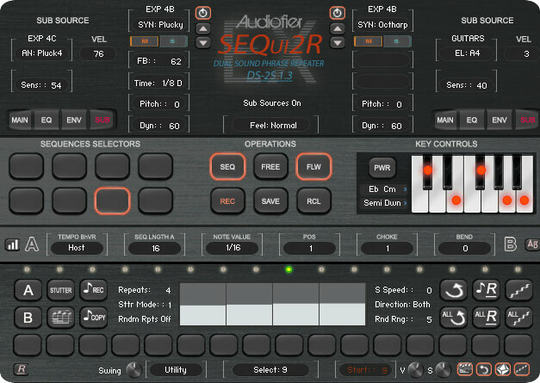Open ENV tab below AN: Pluck4 source
540x383 pixels.
74,120
